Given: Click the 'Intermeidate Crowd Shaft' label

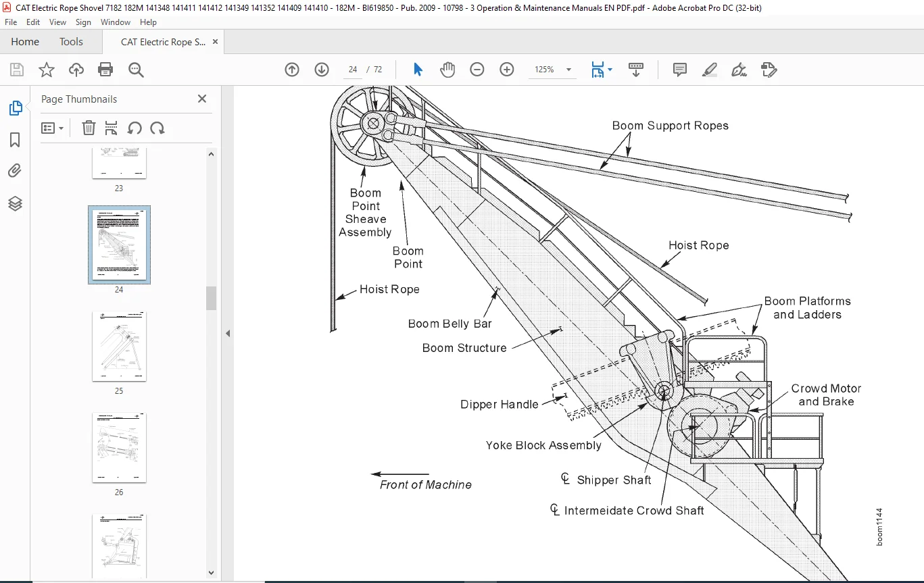Looking at the screenshot, I should tap(634, 511).
